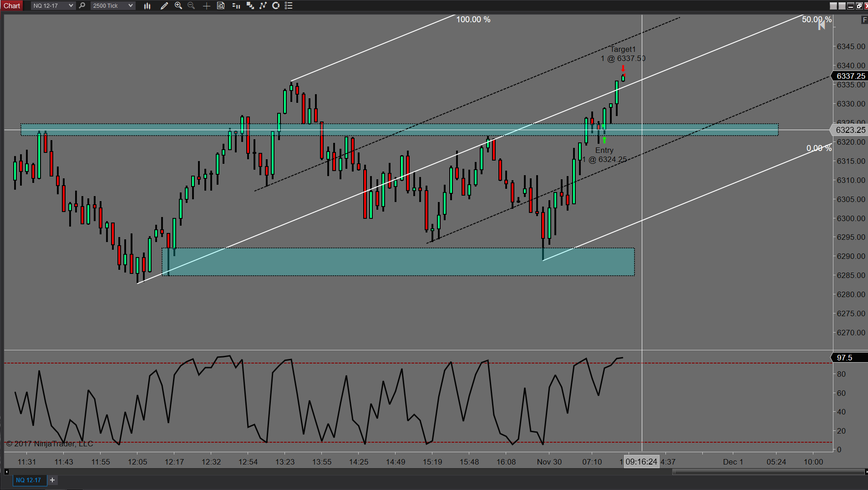
Task: Expand the NQ 12-17 instrument dropdown
Action: pos(53,5)
